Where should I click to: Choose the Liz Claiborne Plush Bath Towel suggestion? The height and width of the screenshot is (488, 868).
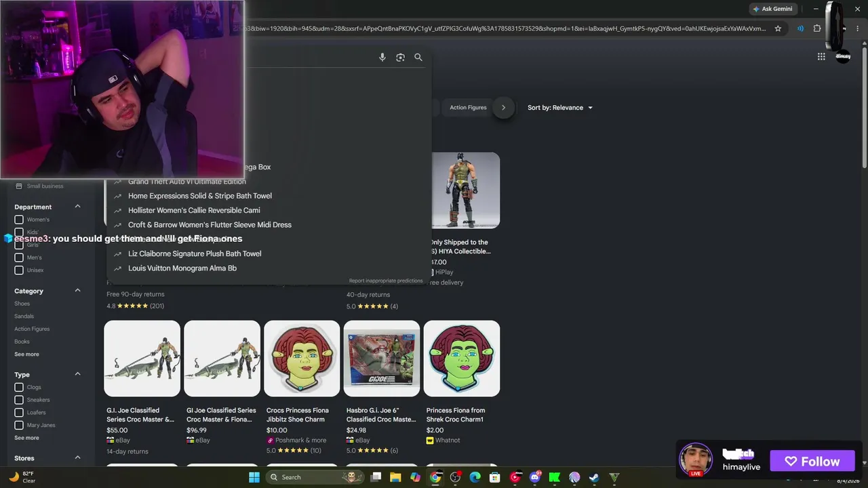(193, 253)
